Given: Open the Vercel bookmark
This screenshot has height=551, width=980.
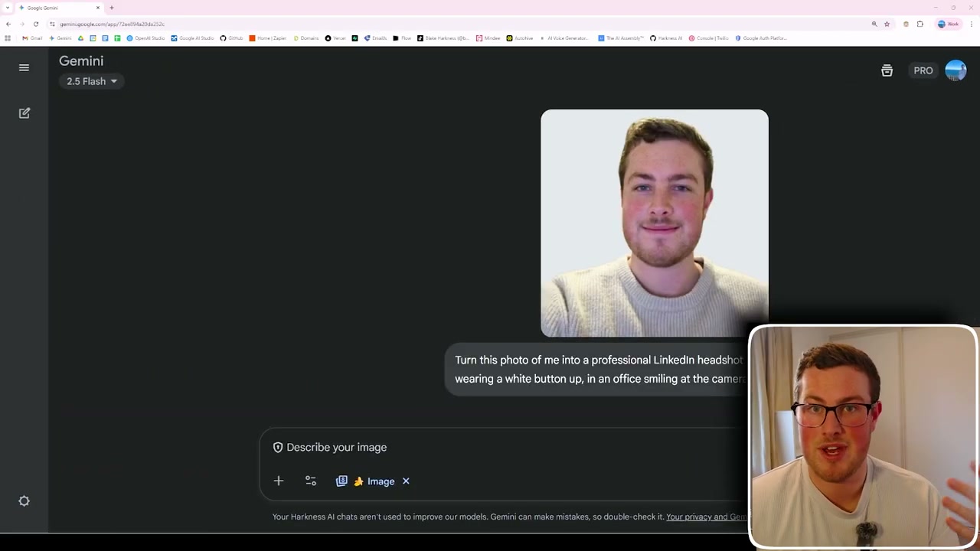Looking at the screenshot, I should point(335,38).
